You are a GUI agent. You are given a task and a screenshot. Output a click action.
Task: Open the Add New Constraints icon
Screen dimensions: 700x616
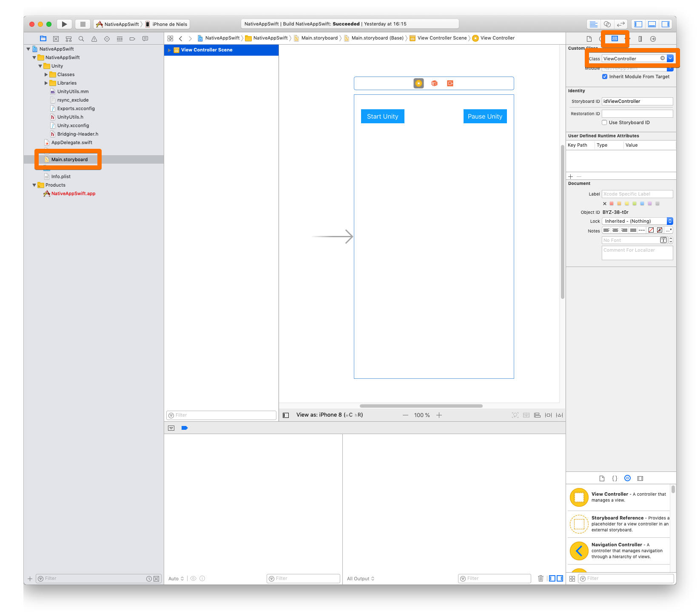click(548, 415)
